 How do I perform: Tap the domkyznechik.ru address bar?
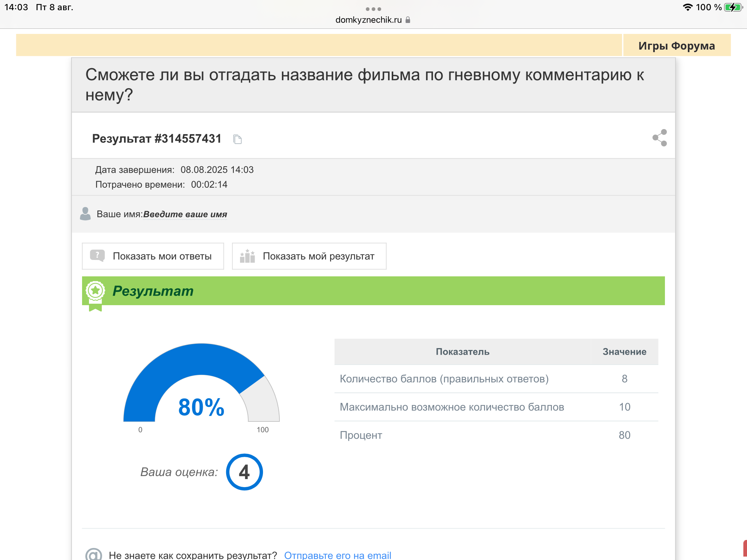pyautogui.click(x=368, y=20)
